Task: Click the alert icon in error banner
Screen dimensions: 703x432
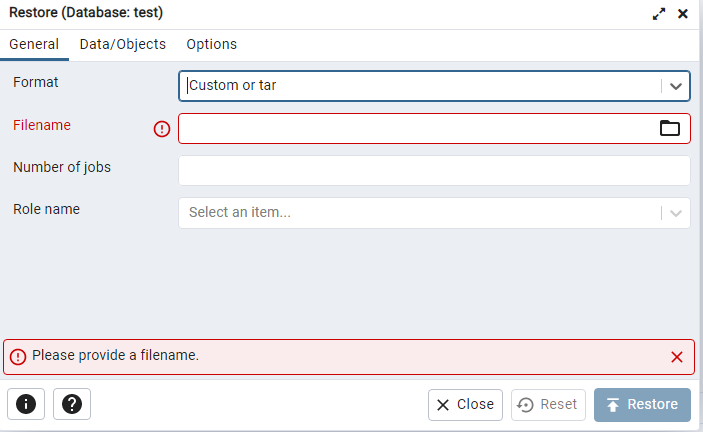Action: (18, 356)
